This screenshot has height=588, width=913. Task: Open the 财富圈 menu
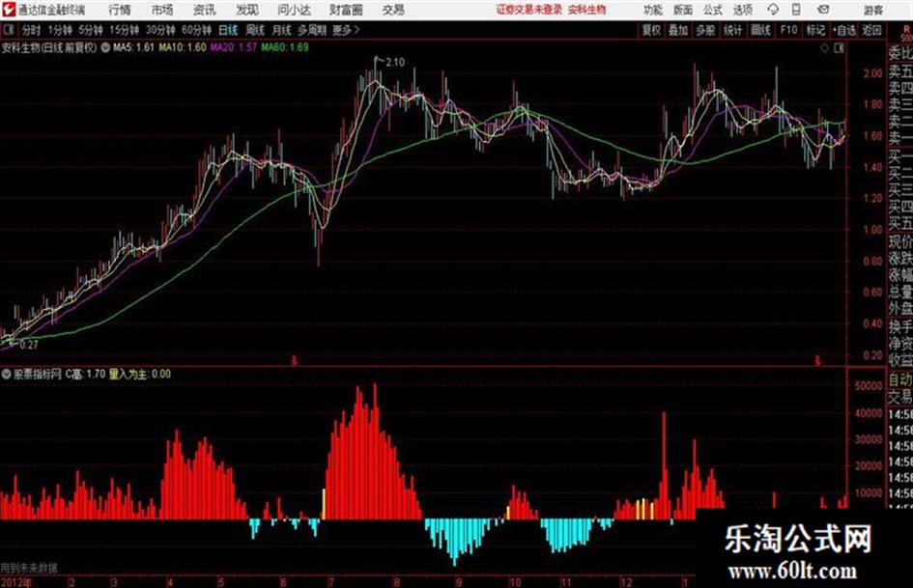346,10
